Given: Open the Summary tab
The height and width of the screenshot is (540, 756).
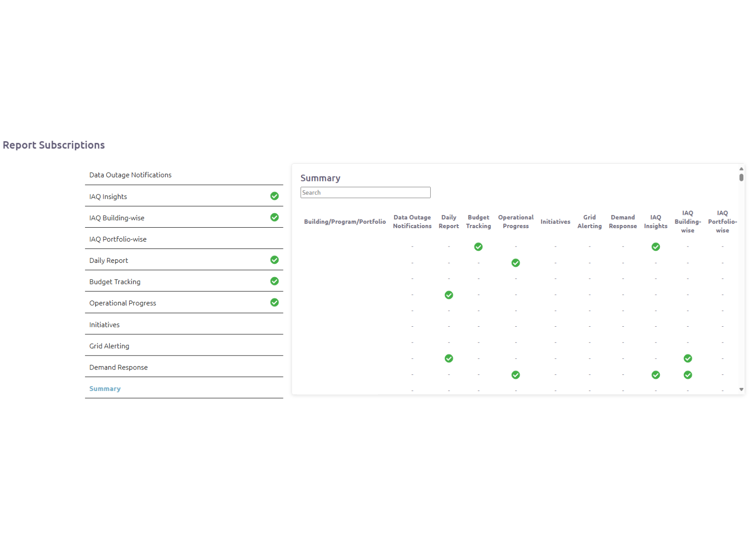Looking at the screenshot, I should (184, 388).
